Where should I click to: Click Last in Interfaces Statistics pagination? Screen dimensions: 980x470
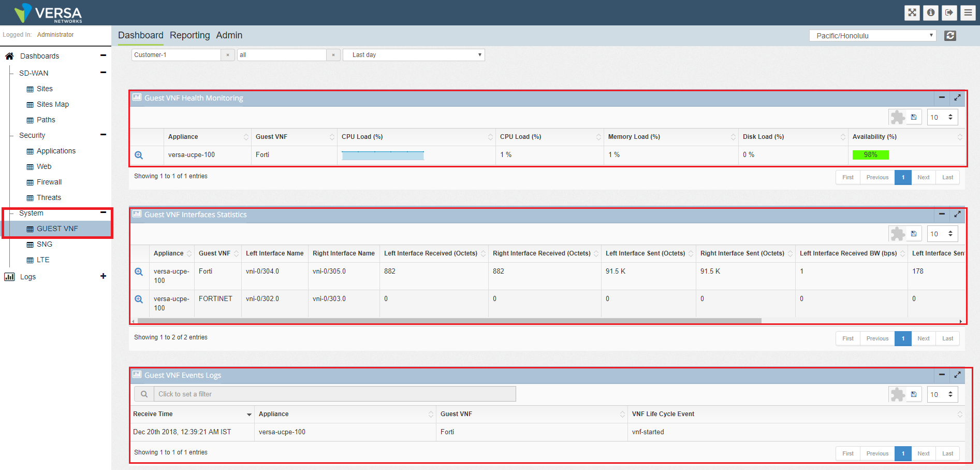click(947, 338)
